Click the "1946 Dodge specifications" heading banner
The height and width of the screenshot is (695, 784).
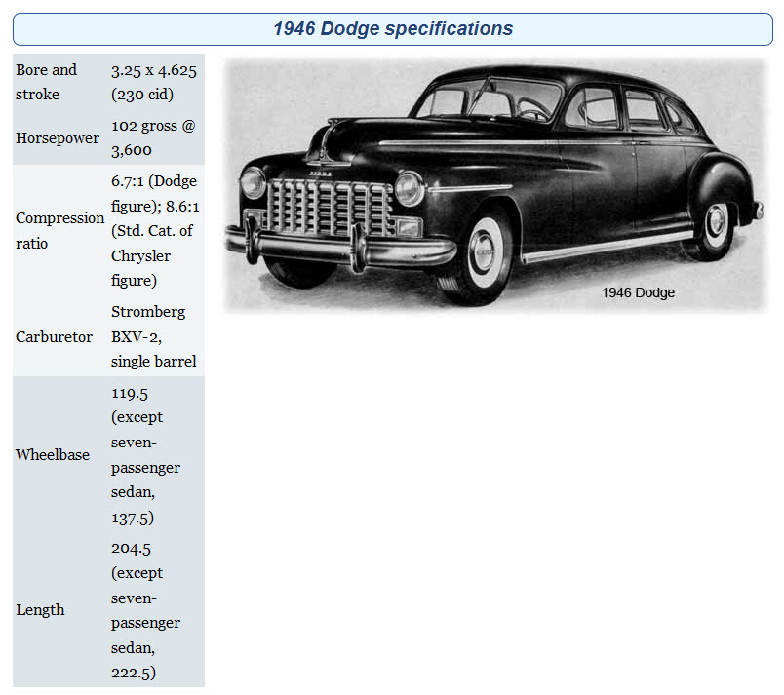[392, 28]
